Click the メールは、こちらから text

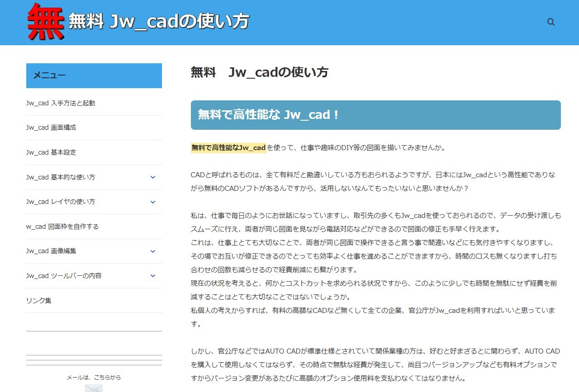[94, 377]
